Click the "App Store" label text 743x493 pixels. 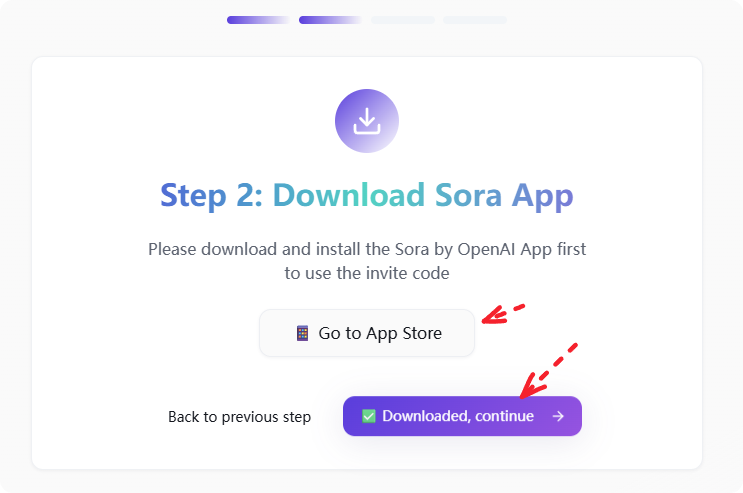tap(404, 333)
